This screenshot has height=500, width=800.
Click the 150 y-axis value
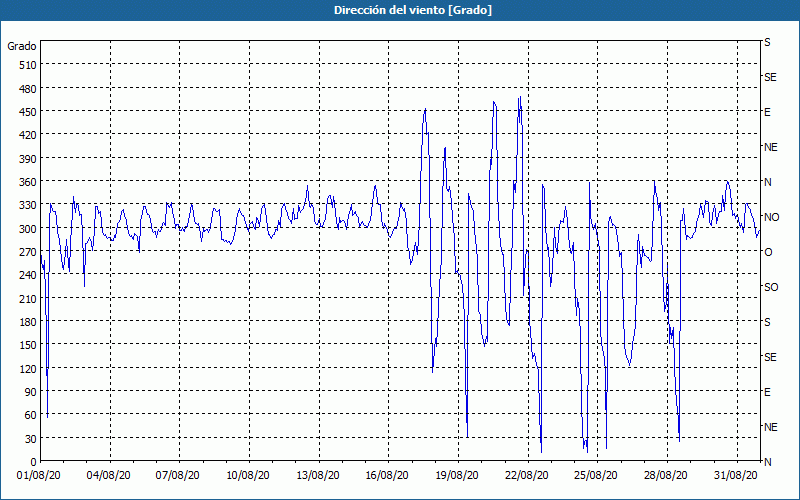pos(28,345)
